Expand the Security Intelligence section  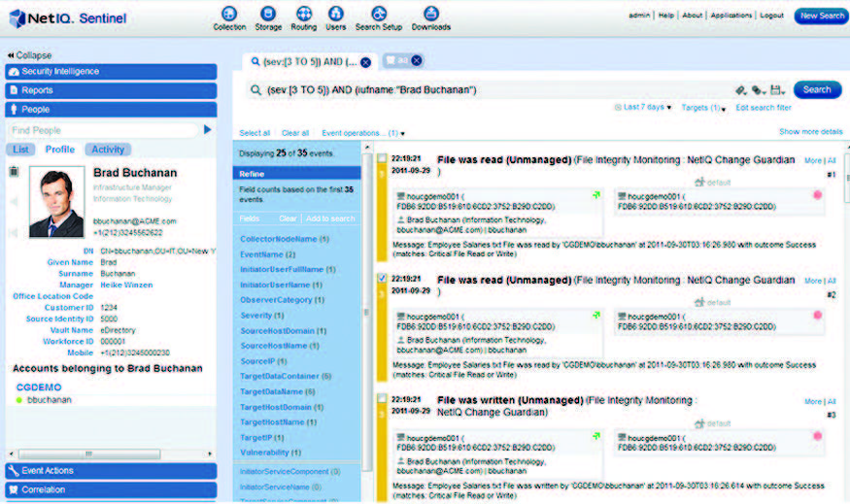pyautogui.click(x=111, y=72)
